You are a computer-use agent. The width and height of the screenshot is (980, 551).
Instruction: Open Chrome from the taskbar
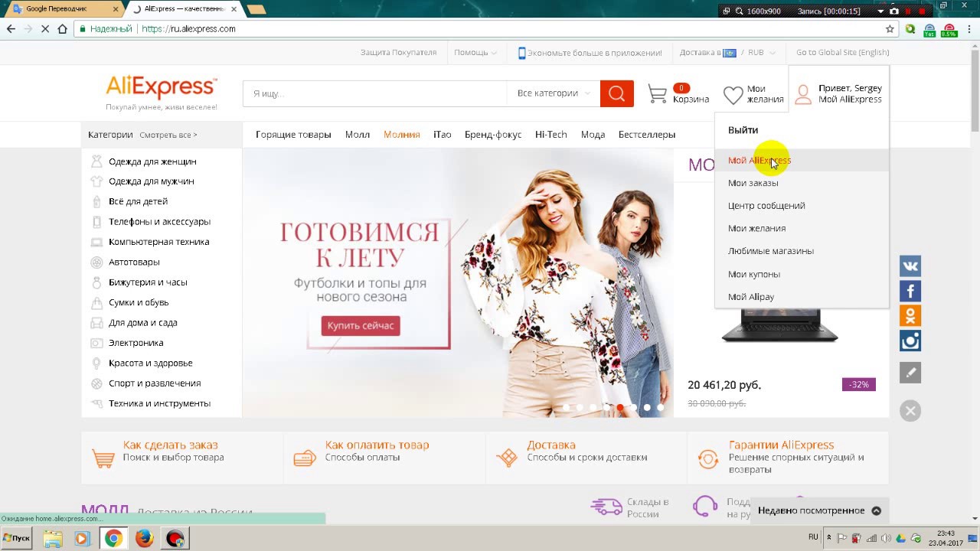tap(113, 539)
